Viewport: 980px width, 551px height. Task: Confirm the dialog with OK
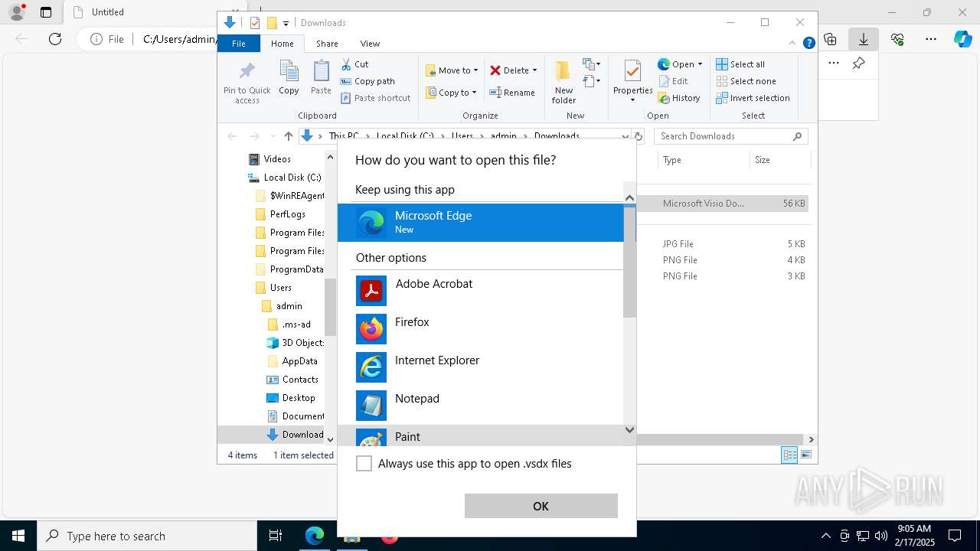click(x=541, y=506)
